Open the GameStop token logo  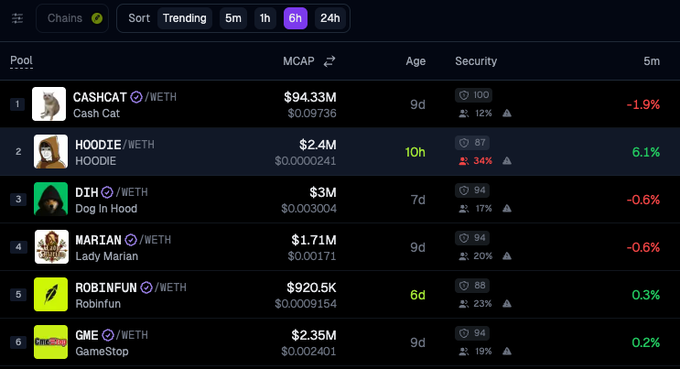pos(51,342)
